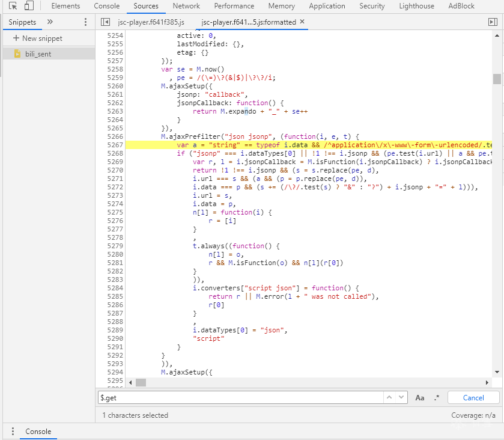This screenshot has width=504, height=440.
Task: Open the Lighthouse tab
Action: [x=416, y=6]
